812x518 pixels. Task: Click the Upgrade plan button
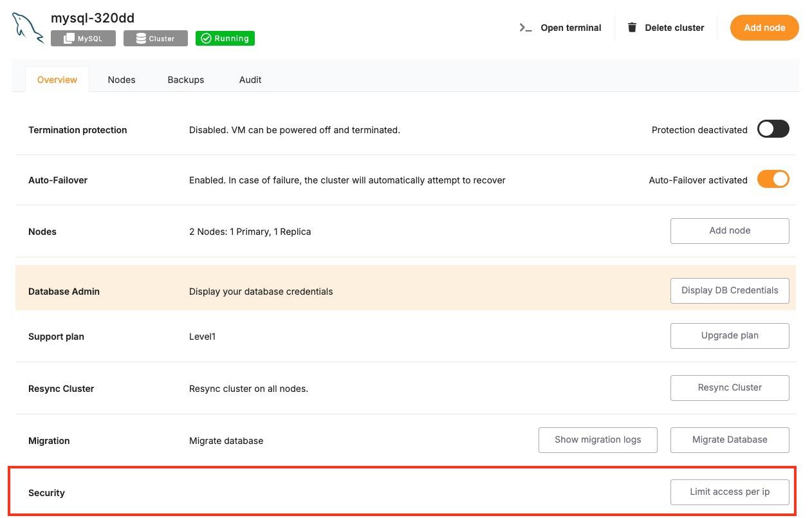(x=730, y=335)
